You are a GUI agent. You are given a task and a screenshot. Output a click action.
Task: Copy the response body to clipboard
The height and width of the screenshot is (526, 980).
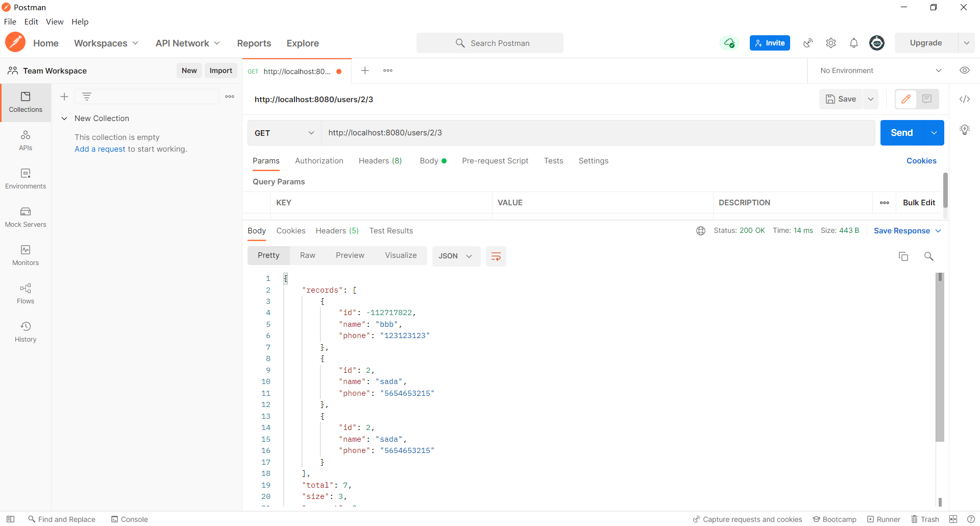coord(903,256)
